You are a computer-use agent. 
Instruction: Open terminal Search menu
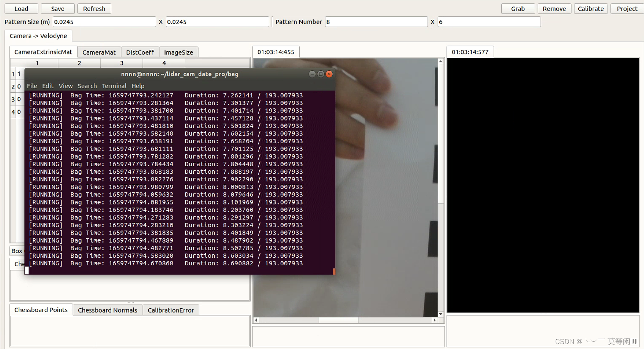87,86
